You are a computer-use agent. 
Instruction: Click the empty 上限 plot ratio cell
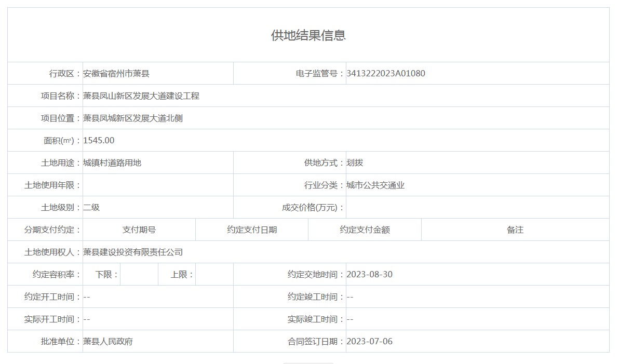coord(214,275)
